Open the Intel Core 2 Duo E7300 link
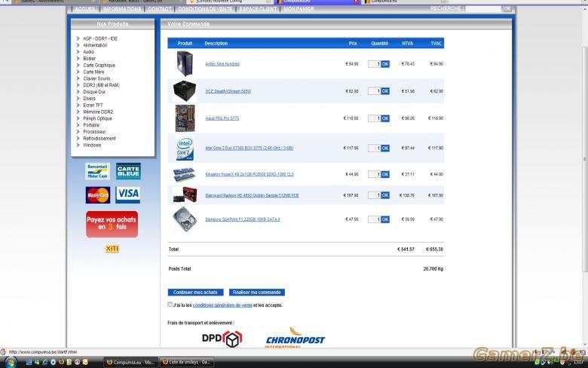The image size is (588, 368). coord(250,148)
